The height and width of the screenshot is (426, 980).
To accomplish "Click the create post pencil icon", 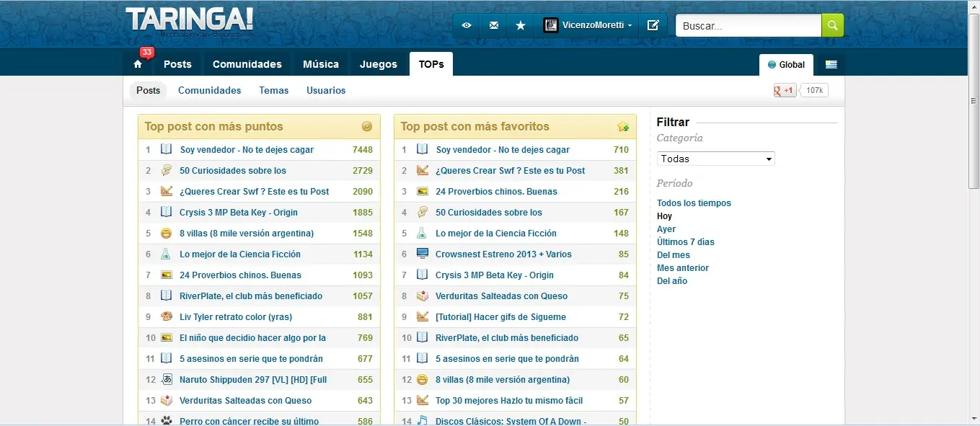I will coord(653,25).
